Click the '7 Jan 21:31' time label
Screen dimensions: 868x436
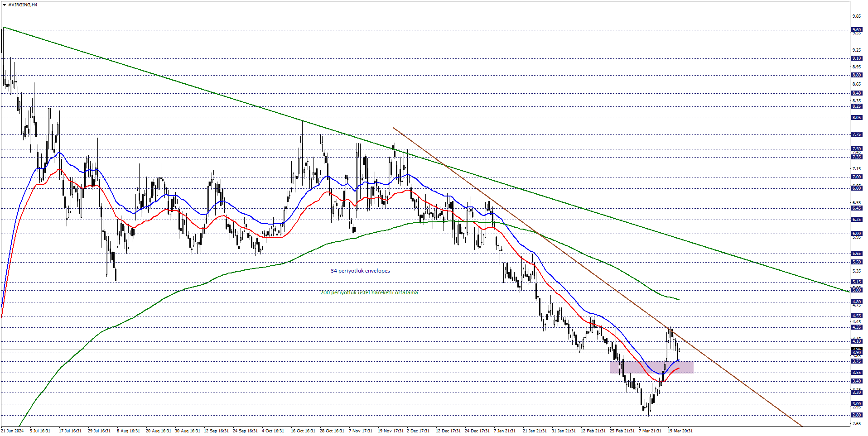505,431
